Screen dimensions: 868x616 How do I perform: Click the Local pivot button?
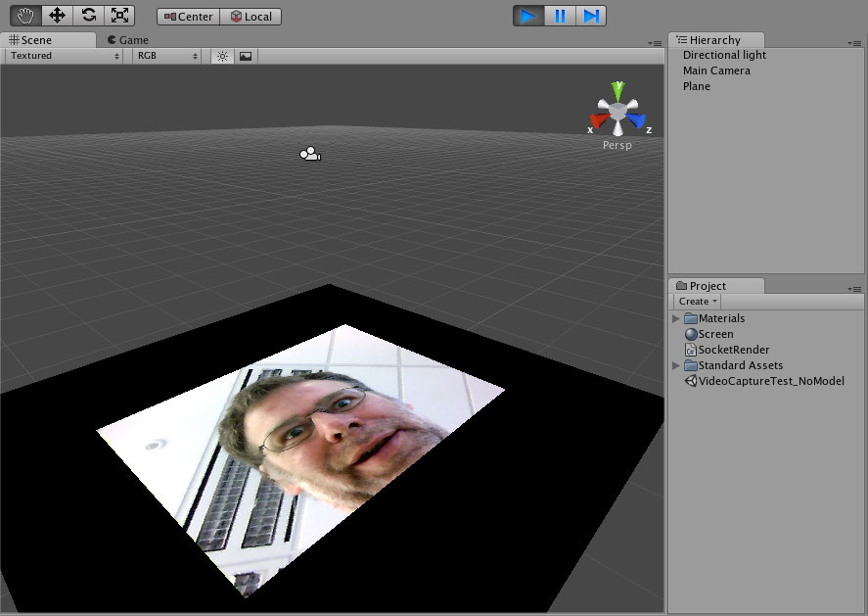pyautogui.click(x=251, y=16)
